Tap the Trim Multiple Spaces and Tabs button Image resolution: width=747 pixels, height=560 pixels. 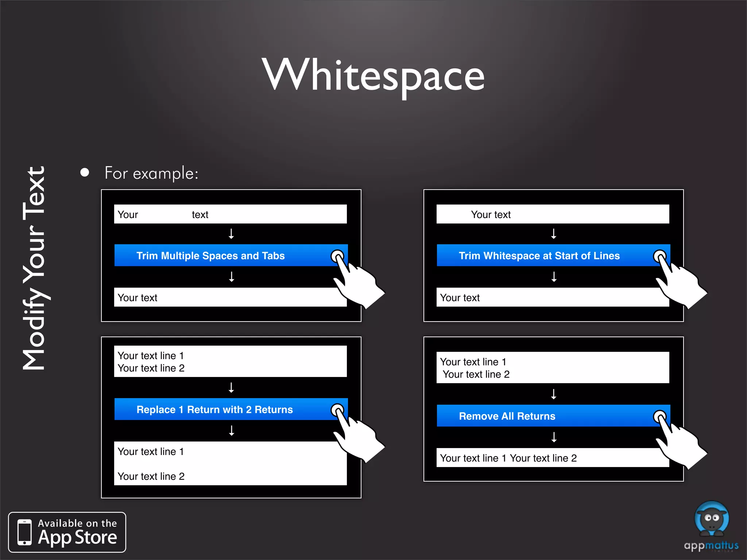tap(231, 255)
